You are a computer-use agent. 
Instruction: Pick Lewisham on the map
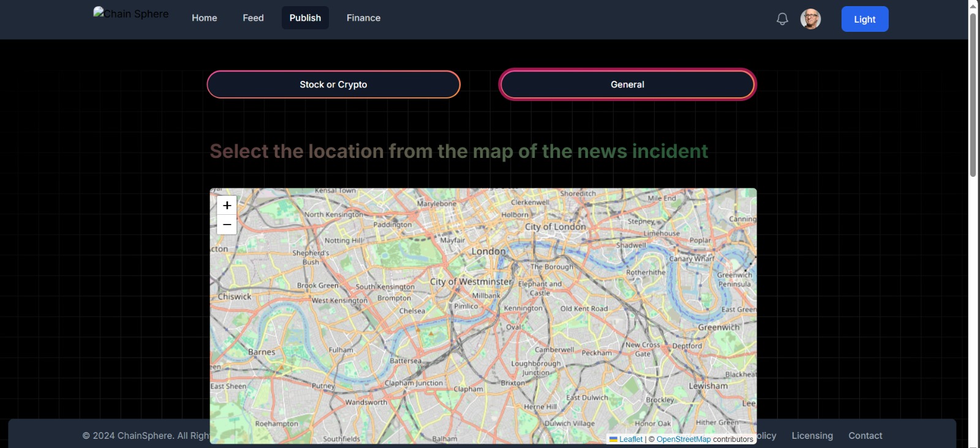tap(708, 386)
